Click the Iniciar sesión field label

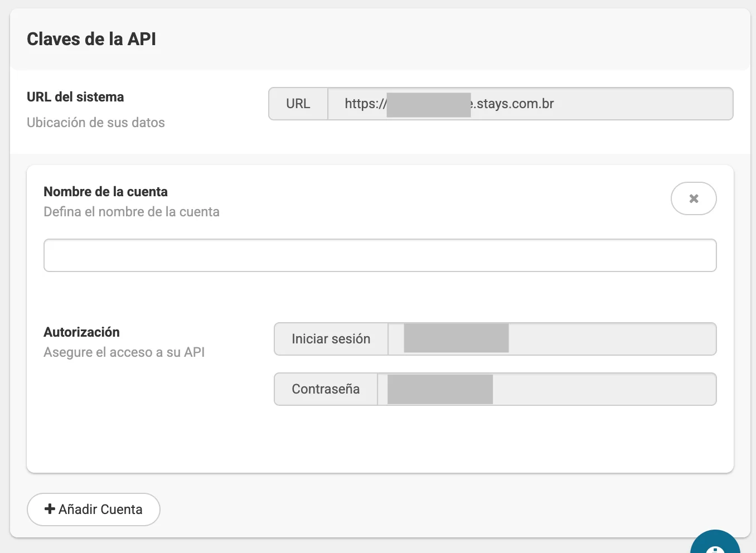331,339
